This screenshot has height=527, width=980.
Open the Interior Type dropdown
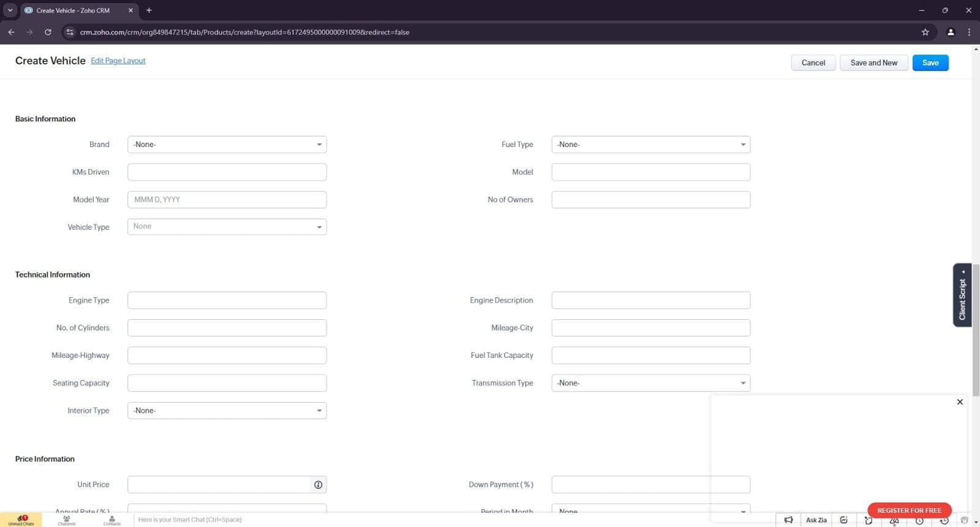[x=227, y=411]
